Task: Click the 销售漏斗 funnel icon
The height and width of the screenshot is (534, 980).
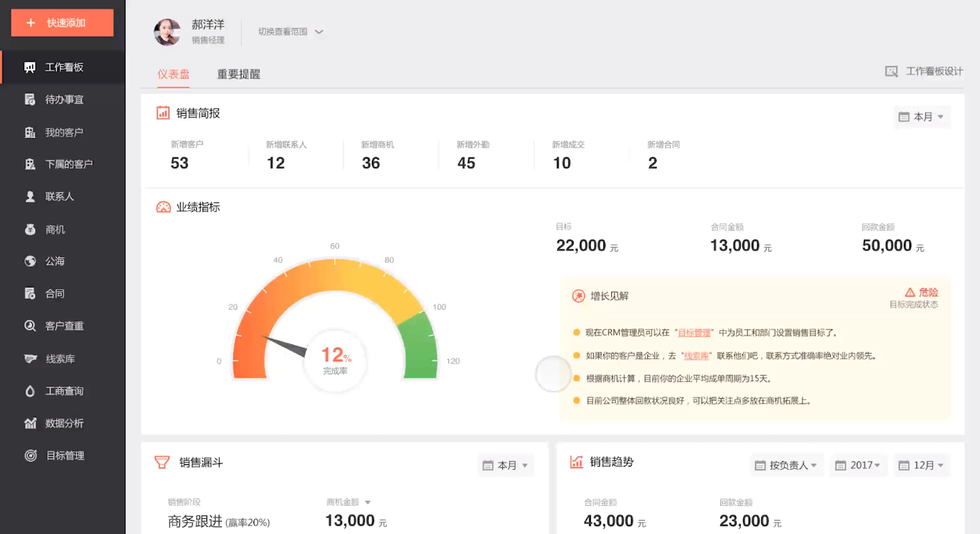Action: coord(162,463)
